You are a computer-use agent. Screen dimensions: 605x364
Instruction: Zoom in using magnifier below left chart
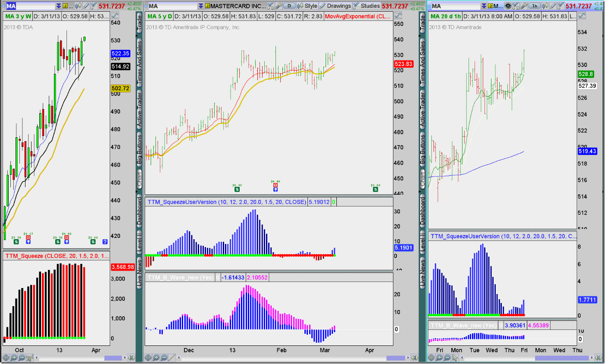point(14,358)
